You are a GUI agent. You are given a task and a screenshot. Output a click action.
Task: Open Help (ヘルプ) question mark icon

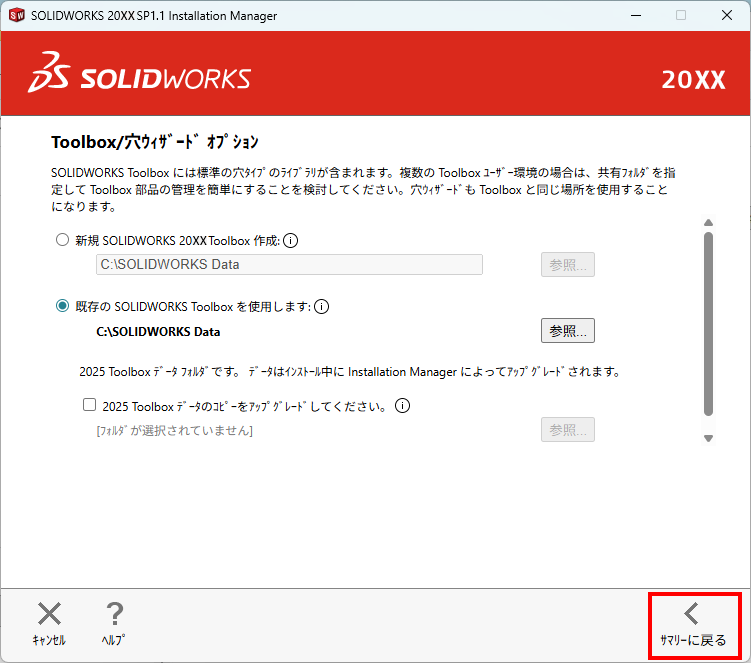point(114,614)
